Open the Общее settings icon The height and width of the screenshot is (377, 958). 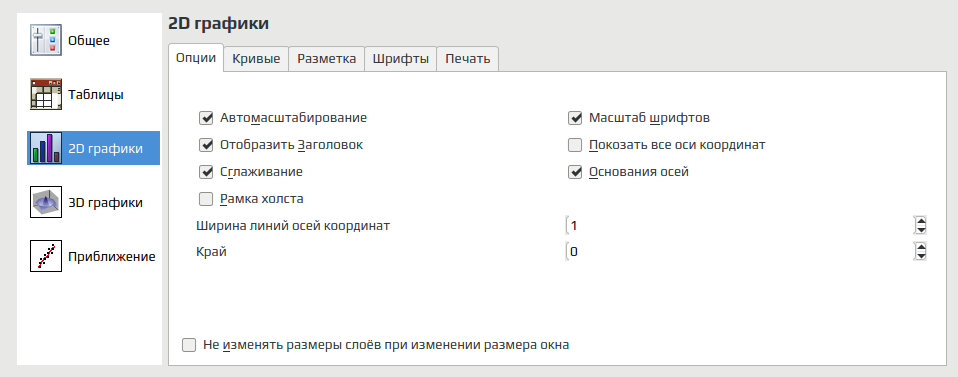pos(46,41)
